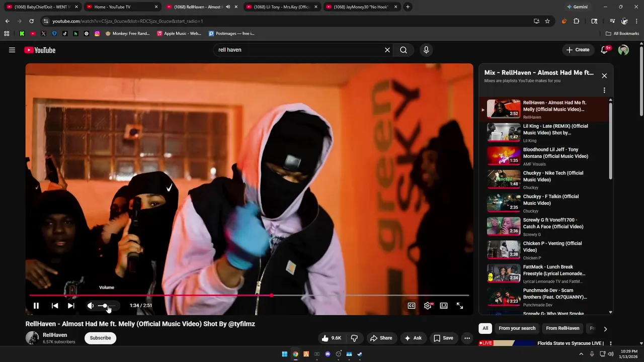Open the Chrome three-dot menu
The height and width of the screenshot is (362, 644).
637,21
